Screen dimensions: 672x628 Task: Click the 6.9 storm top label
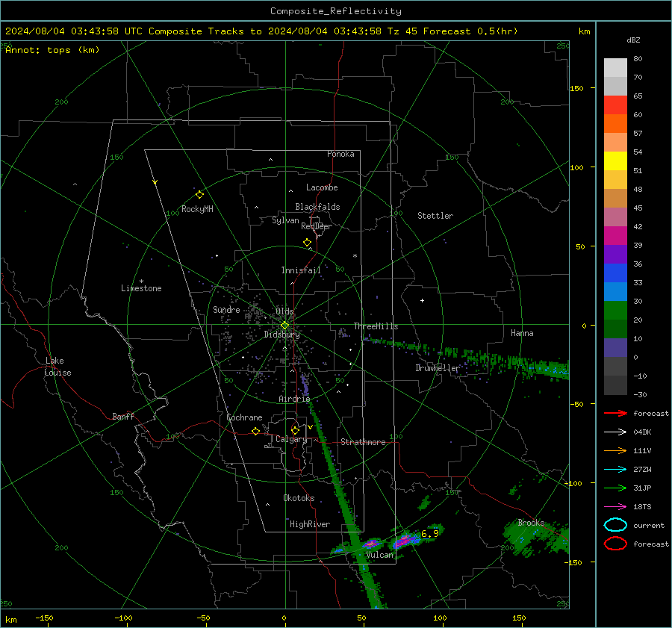coord(430,533)
